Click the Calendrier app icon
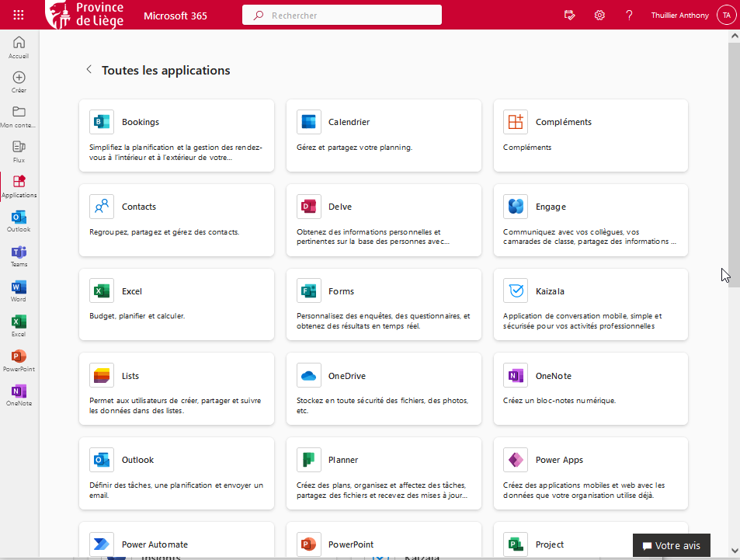 point(308,122)
